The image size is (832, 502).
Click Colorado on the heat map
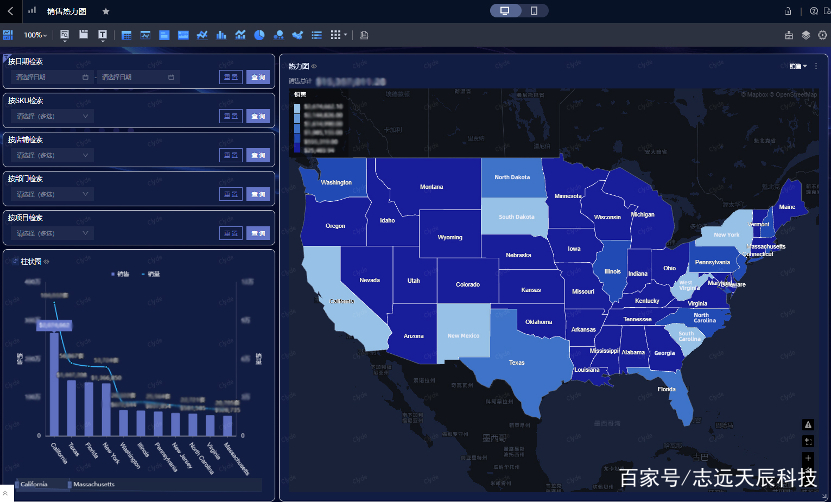[467, 284]
